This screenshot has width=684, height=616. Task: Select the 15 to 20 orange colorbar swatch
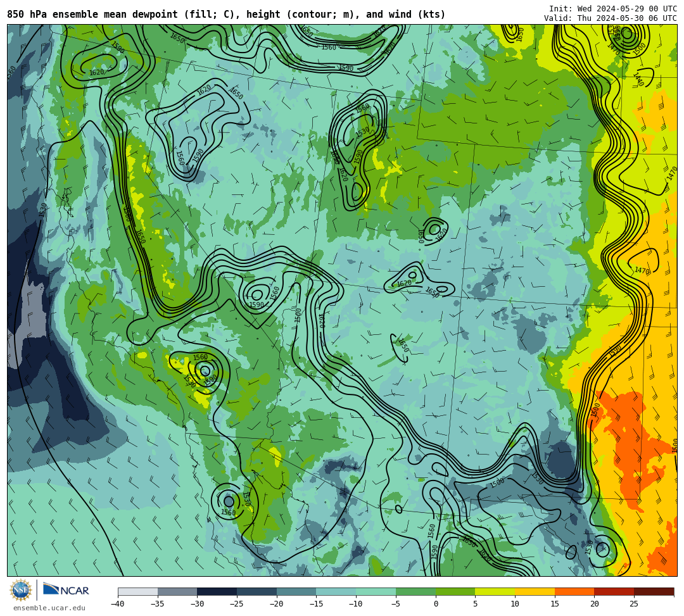[574, 591]
